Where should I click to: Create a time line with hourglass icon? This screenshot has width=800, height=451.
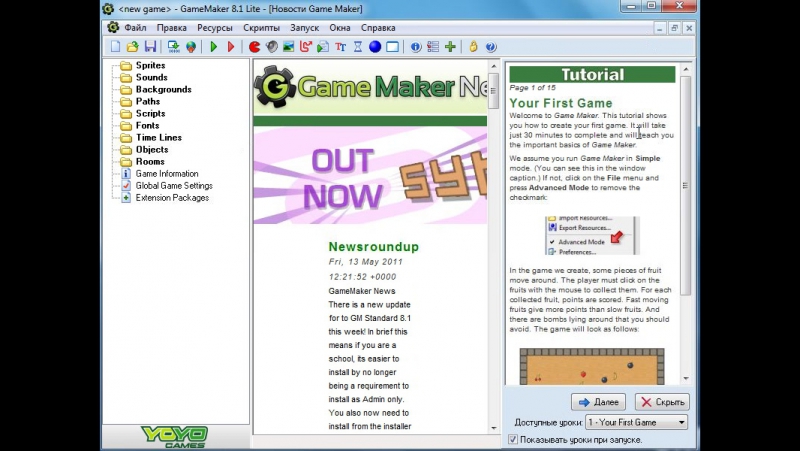[x=358, y=47]
